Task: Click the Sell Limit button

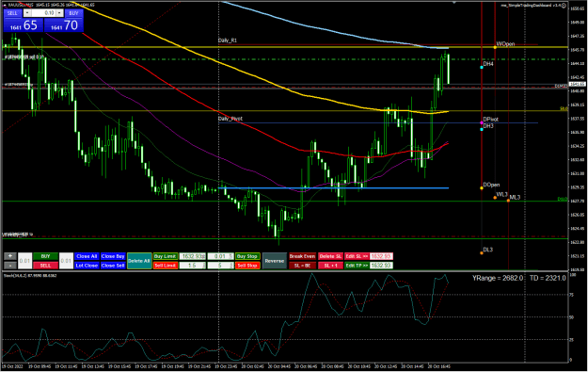Action: coord(166,266)
